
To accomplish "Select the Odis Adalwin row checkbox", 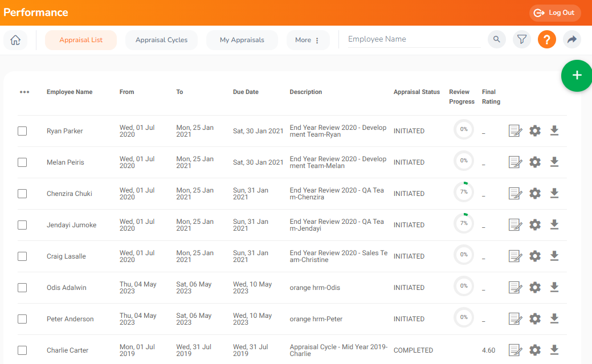I will 22,288.
